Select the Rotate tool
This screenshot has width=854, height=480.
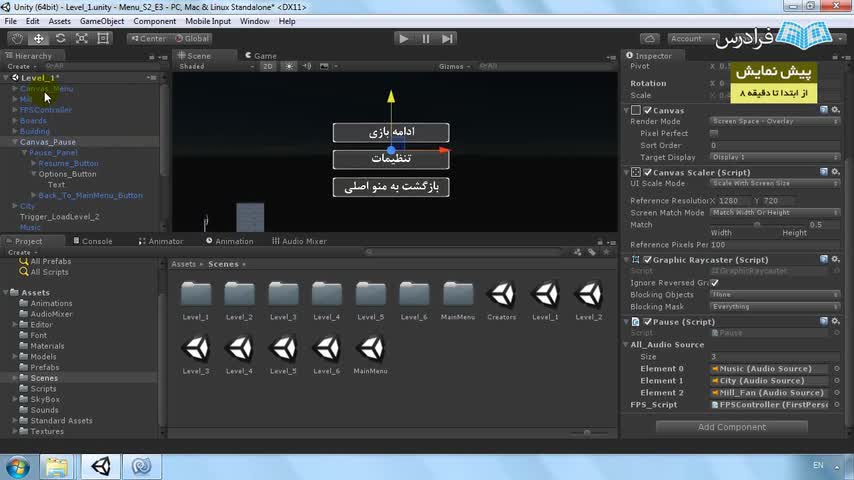point(60,38)
